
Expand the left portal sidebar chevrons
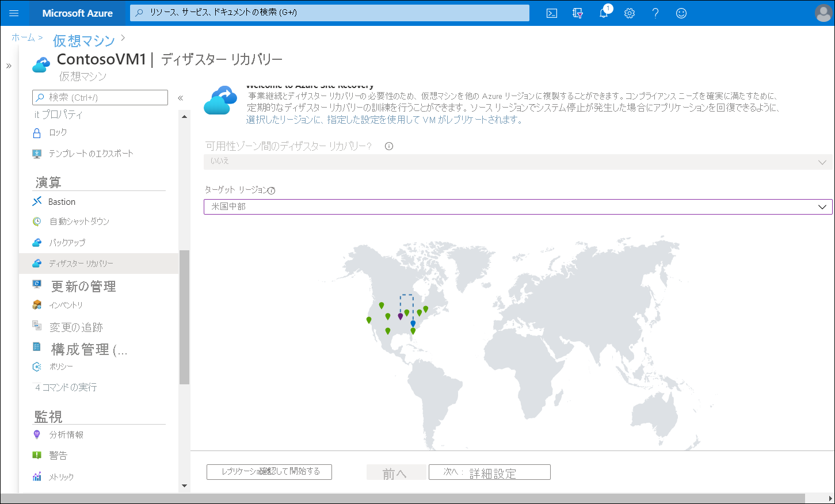(x=9, y=66)
